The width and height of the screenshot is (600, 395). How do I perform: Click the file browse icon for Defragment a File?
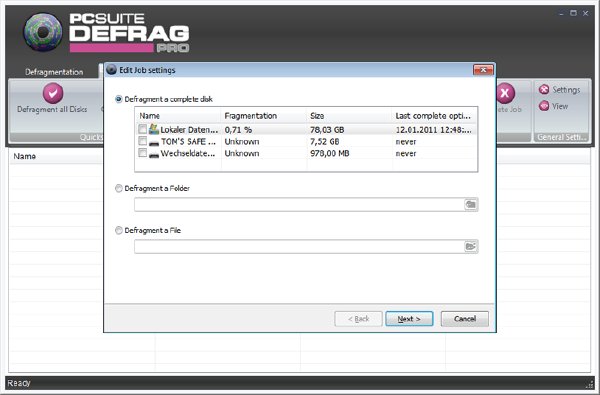[471, 246]
